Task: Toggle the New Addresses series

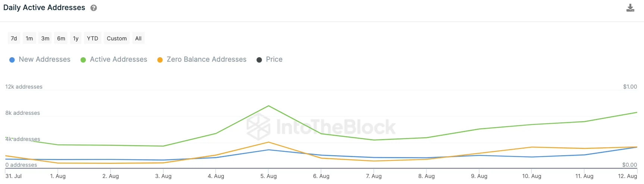Action: [x=44, y=59]
